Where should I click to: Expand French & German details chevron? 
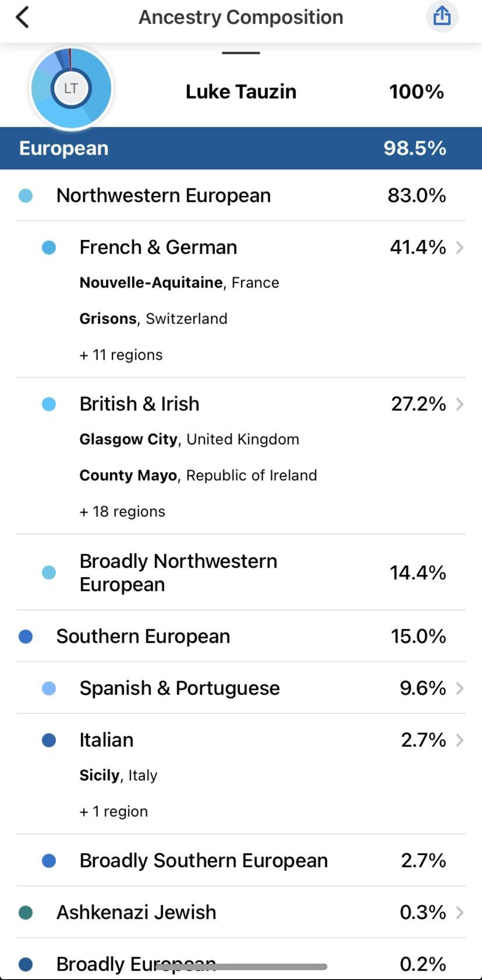coord(460,247)
